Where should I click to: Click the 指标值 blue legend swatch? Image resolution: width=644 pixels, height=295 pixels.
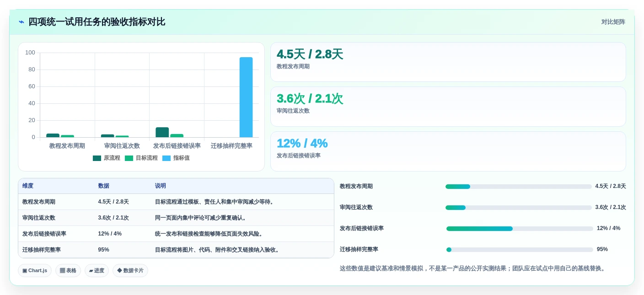(166, 158)
